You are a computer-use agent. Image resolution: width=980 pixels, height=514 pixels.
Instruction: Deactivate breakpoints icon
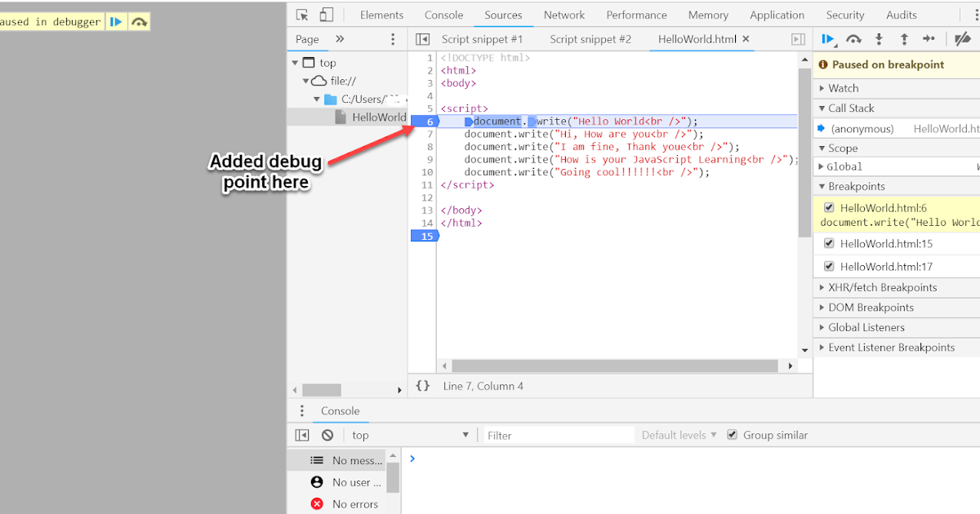tap(963, 38)
